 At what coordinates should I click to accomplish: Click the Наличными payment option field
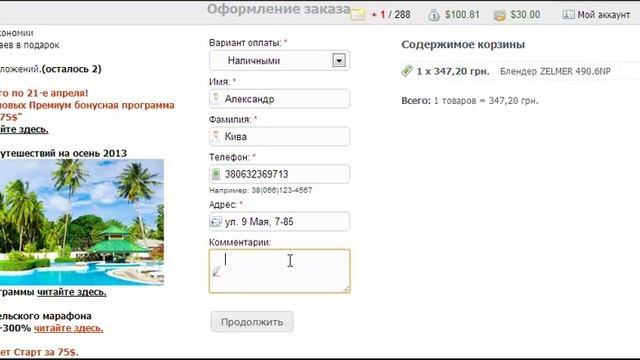(x=280, y=60)
